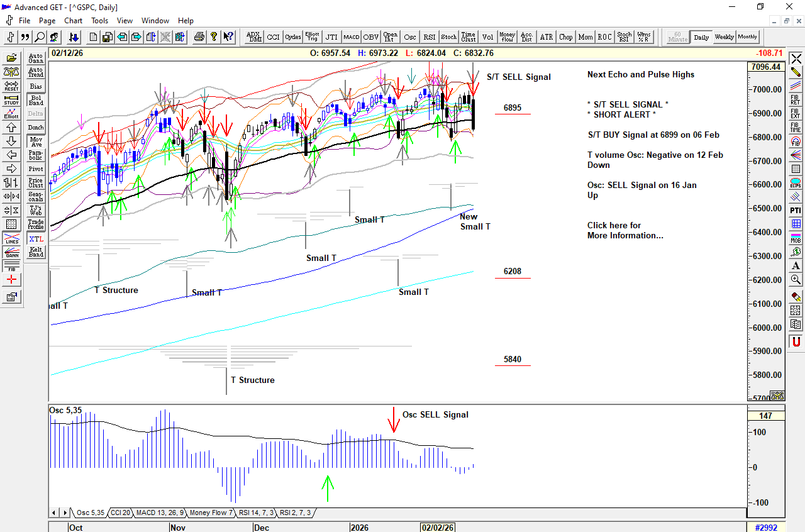Click 'Click here for More Information' text
The height and width of the screenshot is (532, 805).
point(625,230)
